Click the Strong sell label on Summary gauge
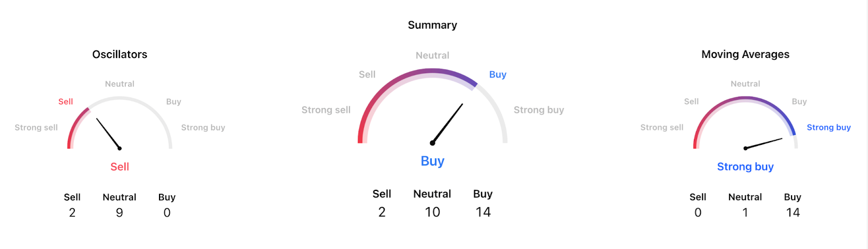This screenshot has height=249, width=868. (x=325, y=110)
